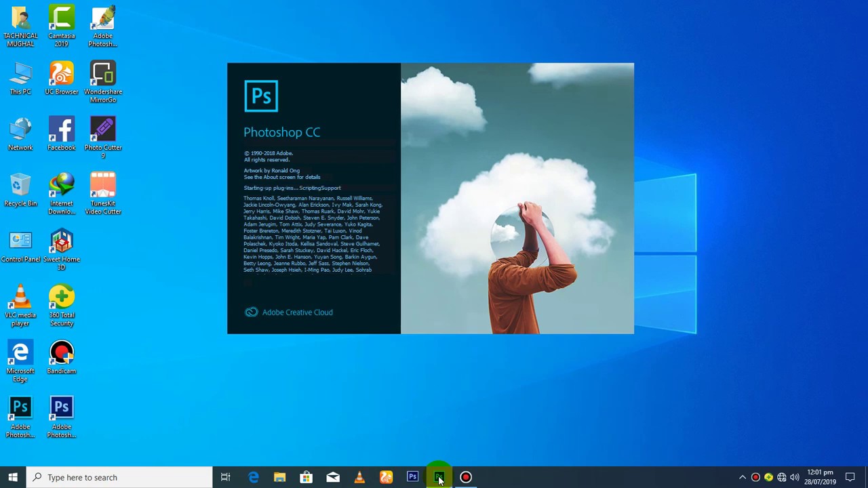
Task: Select Photo Cutter 9 desktop icon
Action: pyautogui.click(x=103, y=138)
